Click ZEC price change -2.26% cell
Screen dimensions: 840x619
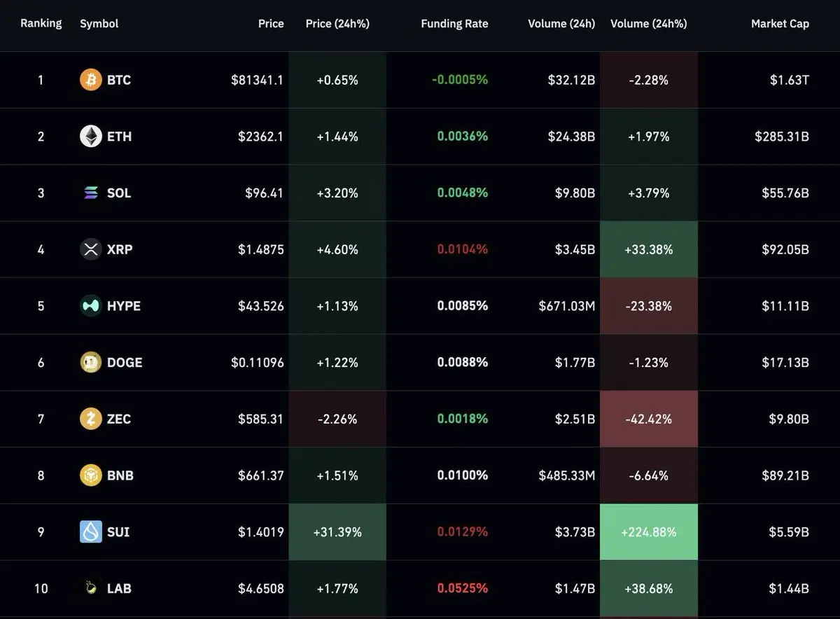[337, 419]
